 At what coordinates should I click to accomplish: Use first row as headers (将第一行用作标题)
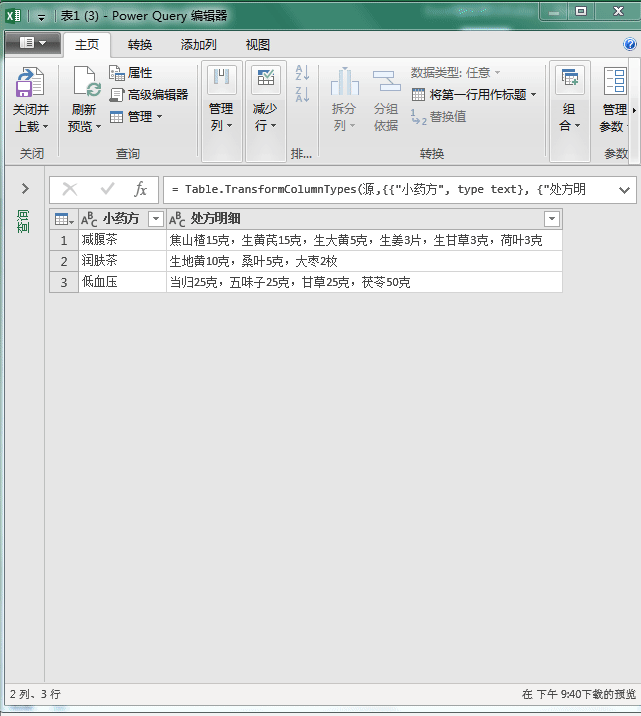pyautogui.click(x=469, y=95)
